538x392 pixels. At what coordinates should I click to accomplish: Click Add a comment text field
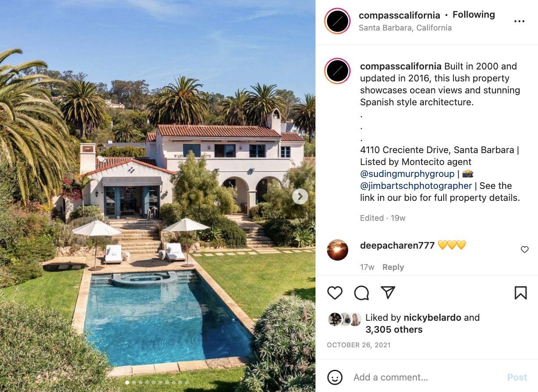[x=427, y=377]
